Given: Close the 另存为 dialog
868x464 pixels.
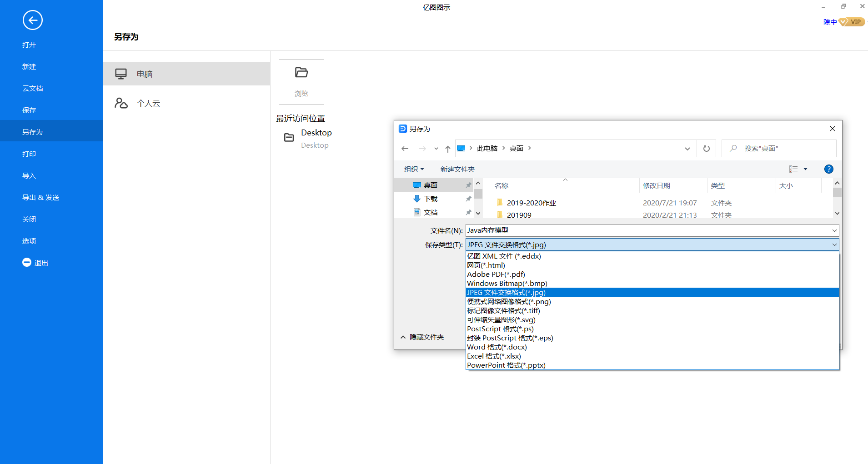Looking at the screenshot, I should pos(833,129).
